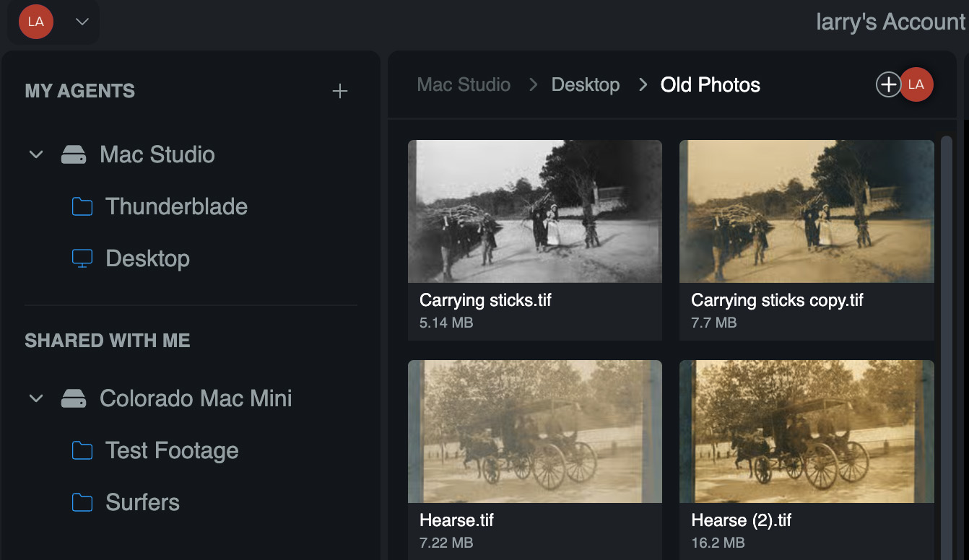This screenshot has height=560, width=969.
Task: Click the circled plus icon in breadcrumb bar
Action: [x=887, y=84]
